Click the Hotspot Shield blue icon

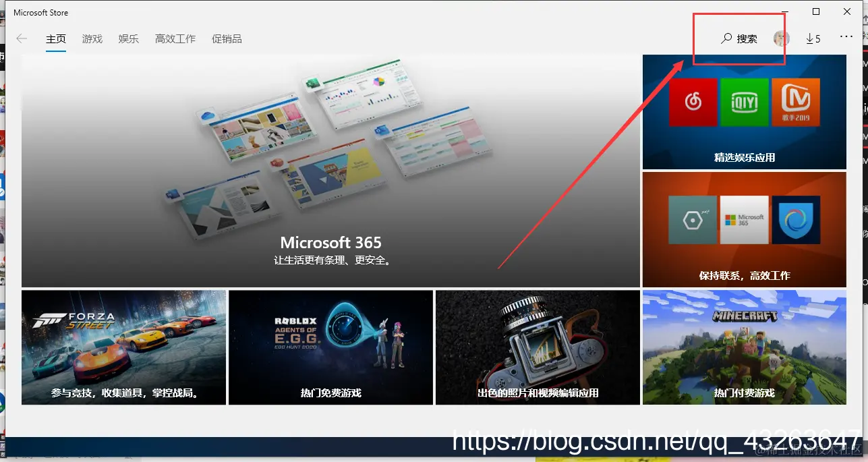(796, 220)
